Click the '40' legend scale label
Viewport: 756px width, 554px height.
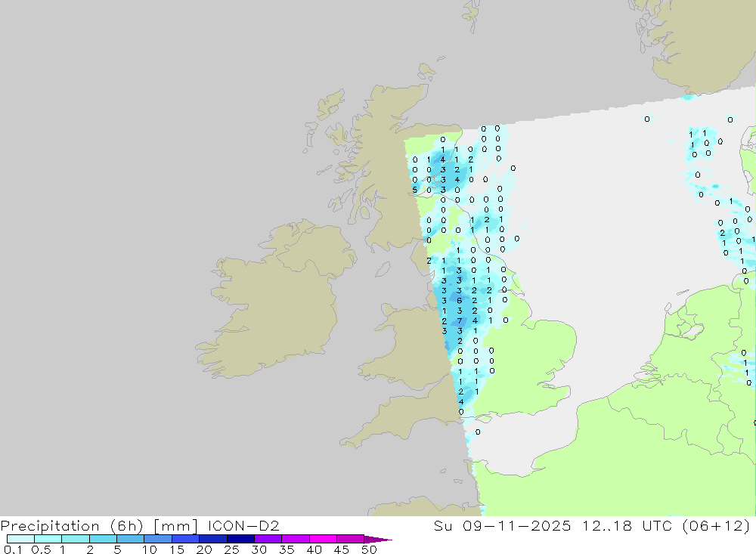(x=314, y=549)
